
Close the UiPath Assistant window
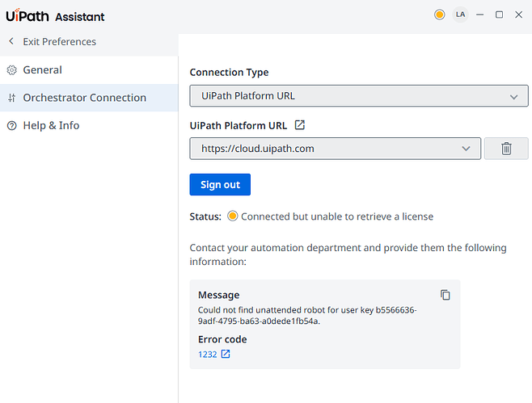[518, 15]
